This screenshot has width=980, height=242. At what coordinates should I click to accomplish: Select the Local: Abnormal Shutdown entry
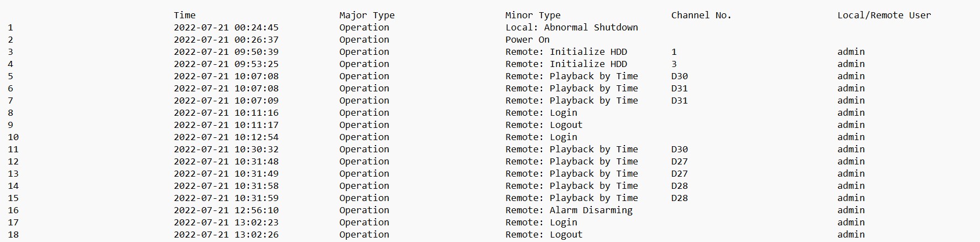click(571, 28)
